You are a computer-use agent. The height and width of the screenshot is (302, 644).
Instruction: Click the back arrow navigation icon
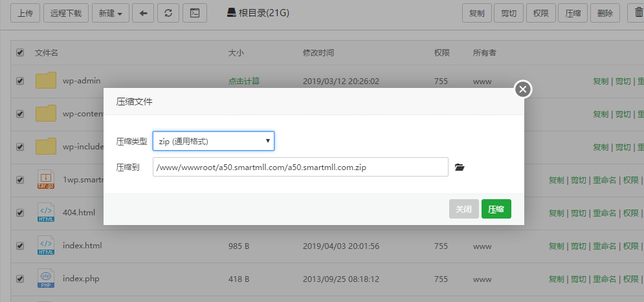tap(143, 13)
